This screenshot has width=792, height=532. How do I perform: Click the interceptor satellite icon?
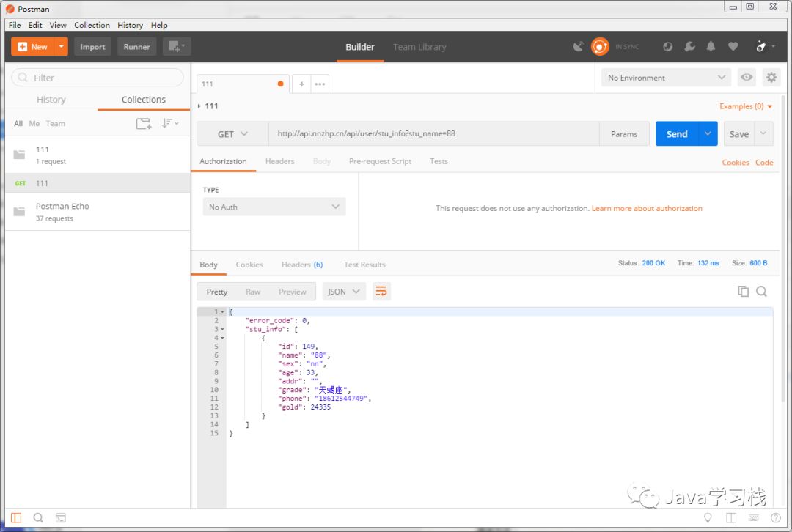[x=579, y=47]
